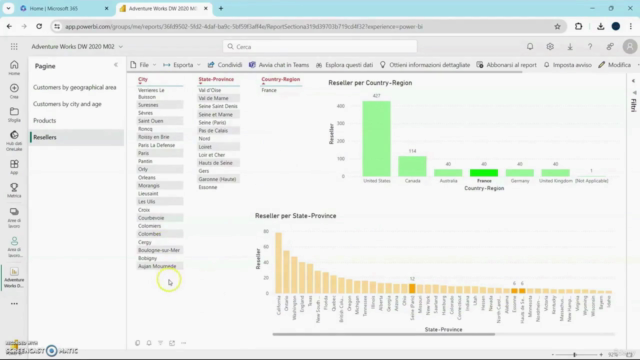Click the download icon in header
The height and width of the screenshot is (360, 640).
pos(570,47)
